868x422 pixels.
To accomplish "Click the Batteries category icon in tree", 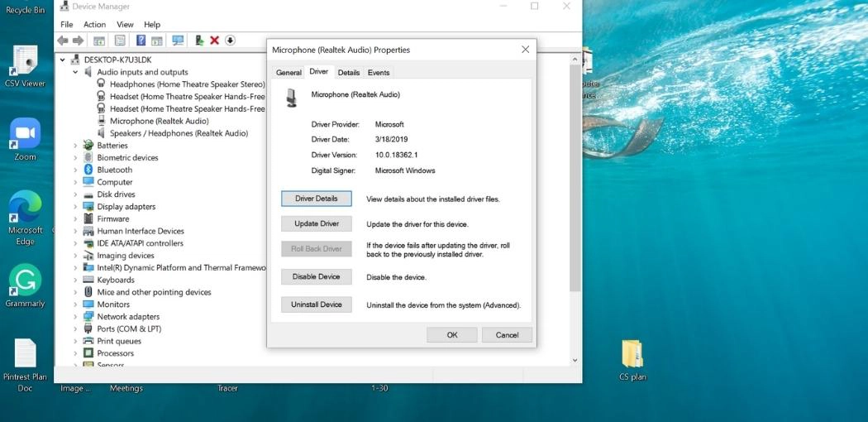I will click(x=88, y=145).
